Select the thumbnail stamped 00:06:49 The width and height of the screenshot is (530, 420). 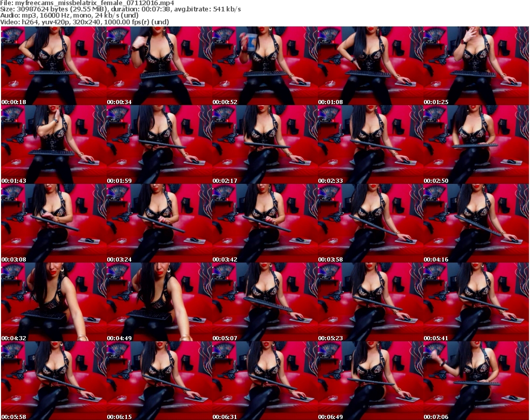coord(371,381)
